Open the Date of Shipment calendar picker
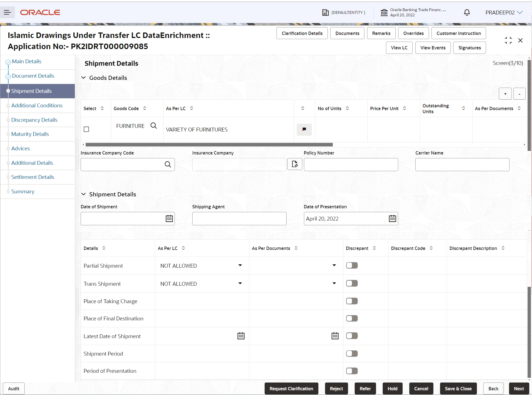 tap(169, 218)
